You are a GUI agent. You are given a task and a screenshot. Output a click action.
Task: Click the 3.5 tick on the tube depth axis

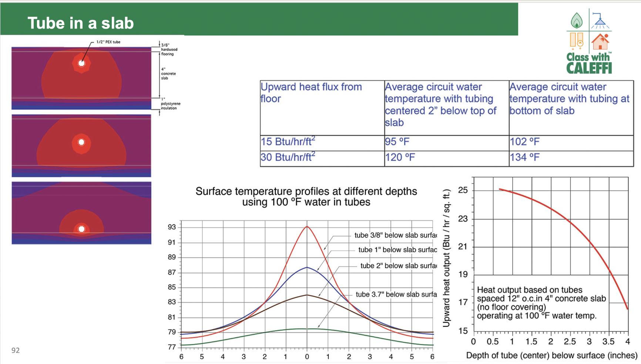608,342
